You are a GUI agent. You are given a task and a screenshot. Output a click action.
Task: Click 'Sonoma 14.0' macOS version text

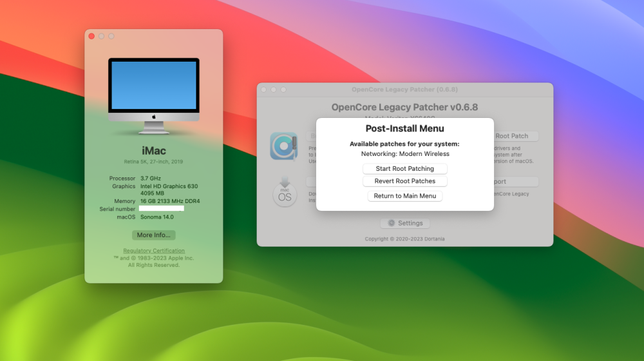(x=157, y=217)
